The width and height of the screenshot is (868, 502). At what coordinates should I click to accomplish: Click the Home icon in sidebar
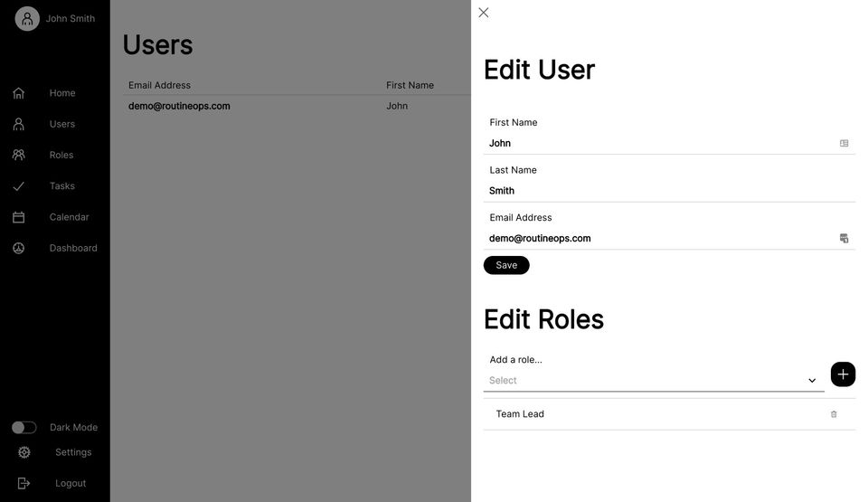pyautogui.click(x=18, y=93)
